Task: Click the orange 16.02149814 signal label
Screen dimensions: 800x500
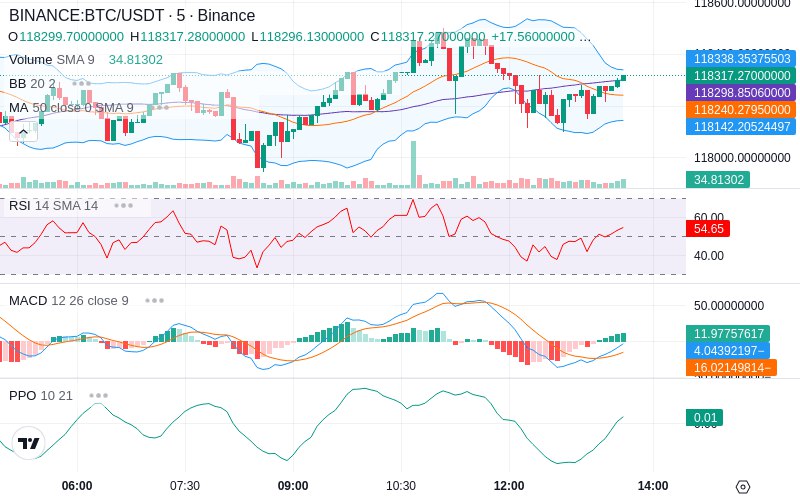Action: coord(731,367)
